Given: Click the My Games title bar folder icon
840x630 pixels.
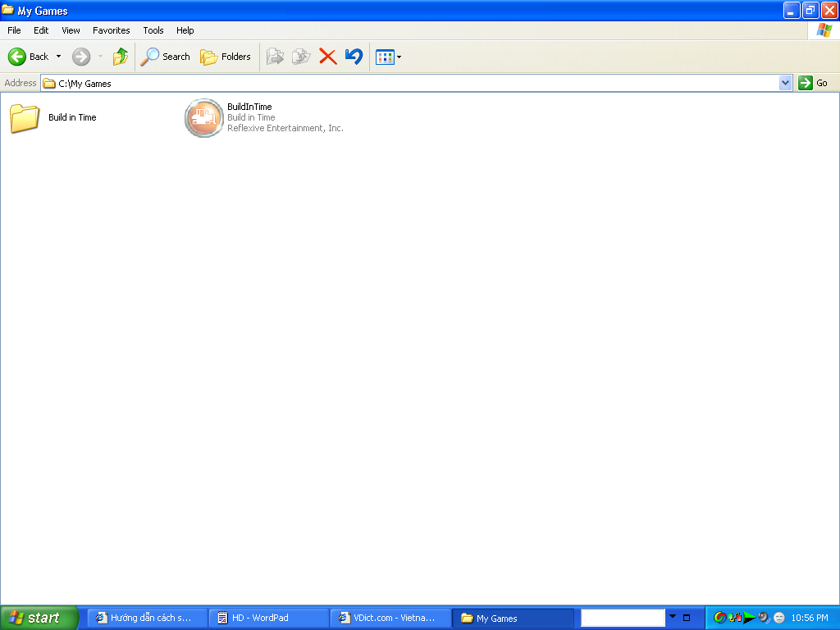Looking at the screenshot, I should [x=7, y=10].
